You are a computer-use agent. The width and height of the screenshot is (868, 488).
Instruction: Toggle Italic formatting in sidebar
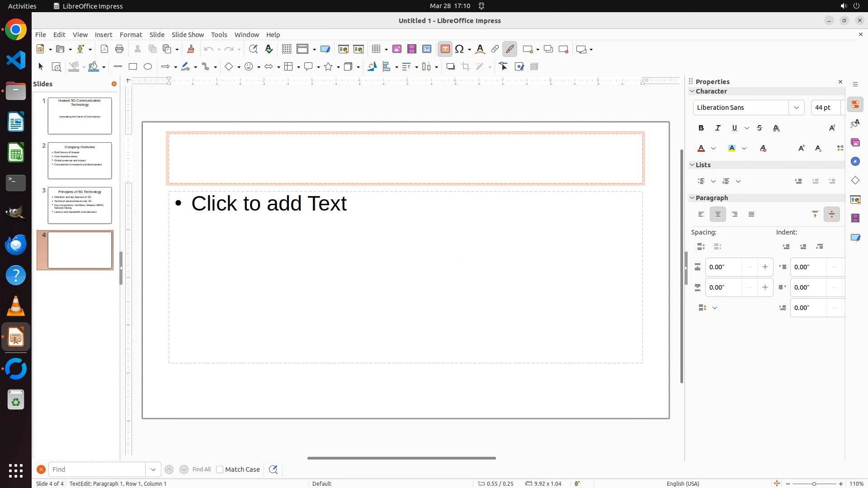tap(718, 128)
